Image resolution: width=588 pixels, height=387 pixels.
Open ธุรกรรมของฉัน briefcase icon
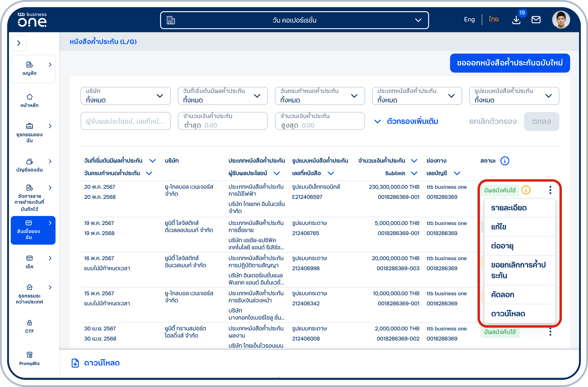29,126
